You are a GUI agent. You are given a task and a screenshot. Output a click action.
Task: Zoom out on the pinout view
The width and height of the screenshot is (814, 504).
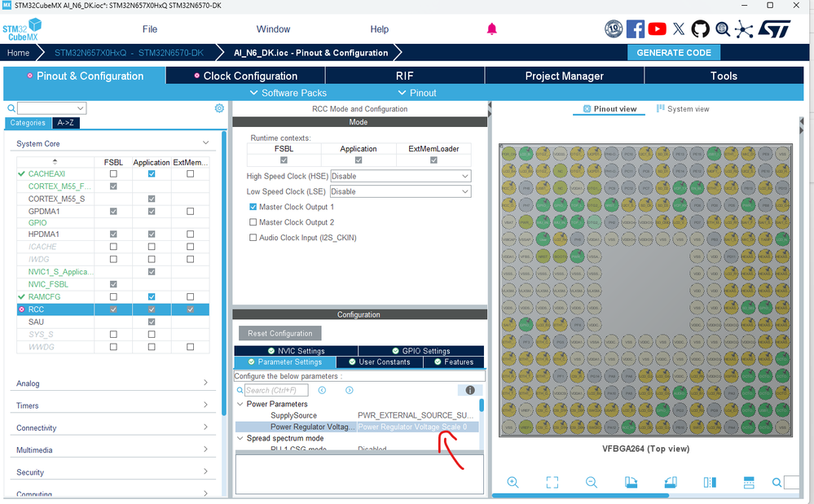(x=592, y=482)
